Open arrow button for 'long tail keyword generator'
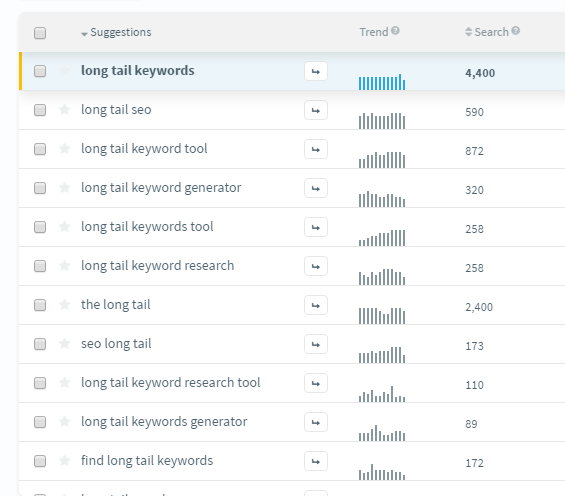Image resolution: width=565 pixels, height=496 pixels. click(x=316, y=188)
